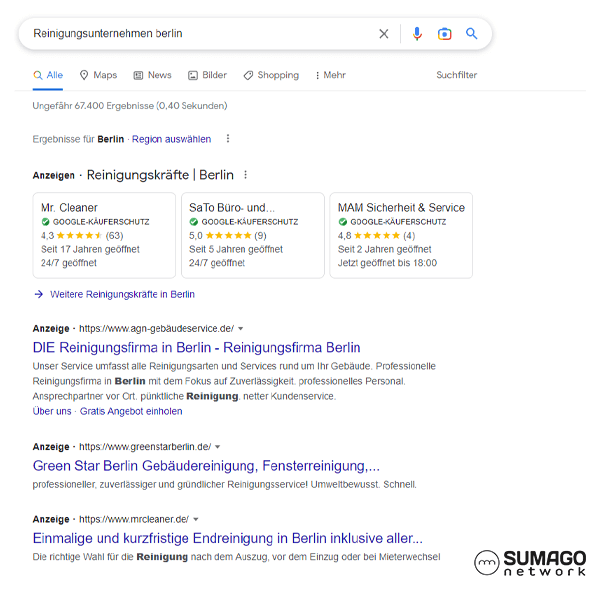
Task: Click Google-Käuferschutz badge on SaTo card
Action: click(244, 222)
